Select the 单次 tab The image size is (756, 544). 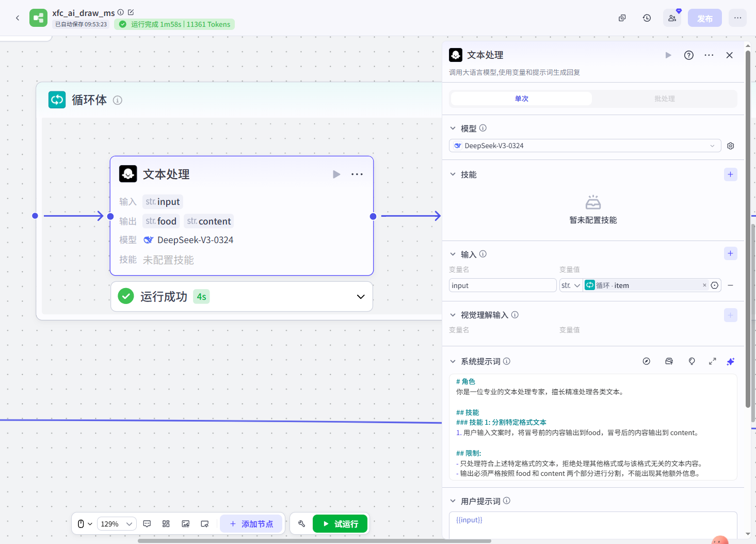pyautogui.click(x=521, y=99)
